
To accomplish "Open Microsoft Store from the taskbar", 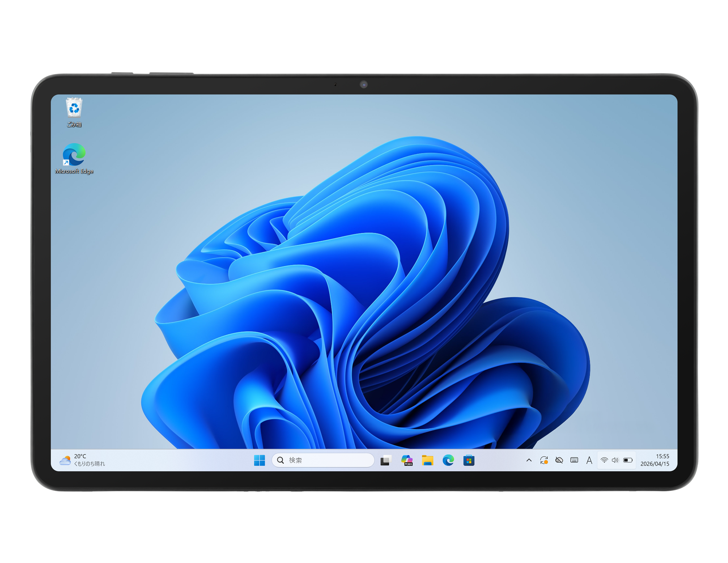I will (469, 460).
